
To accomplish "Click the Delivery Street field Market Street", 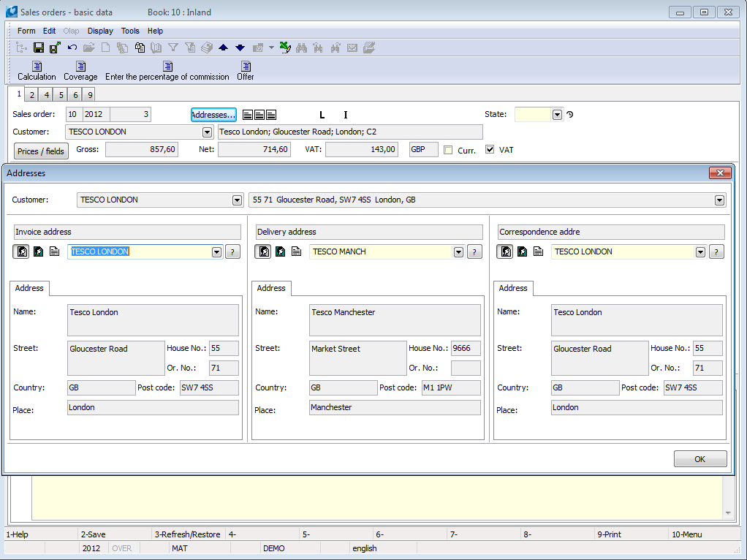I will pyautogui.click(x=357, y=358).
